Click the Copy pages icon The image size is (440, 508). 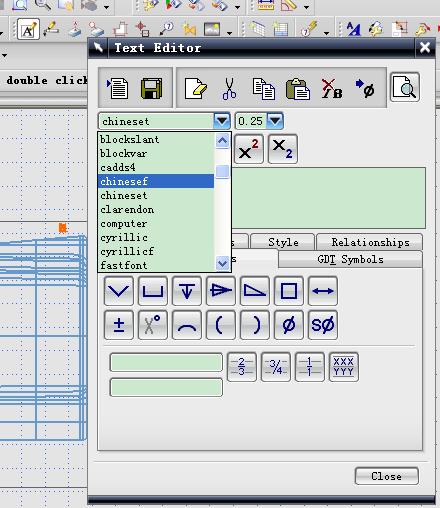pos(264,89)
